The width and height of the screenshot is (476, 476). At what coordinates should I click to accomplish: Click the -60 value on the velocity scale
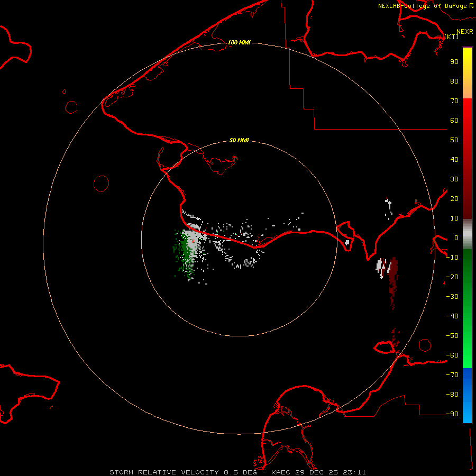(452, 355)
